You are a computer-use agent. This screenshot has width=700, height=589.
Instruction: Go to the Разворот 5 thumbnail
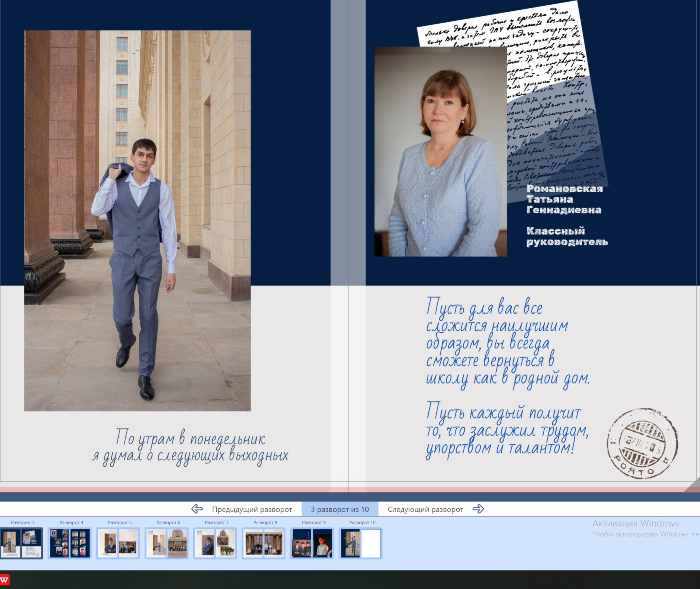(118, 543)
